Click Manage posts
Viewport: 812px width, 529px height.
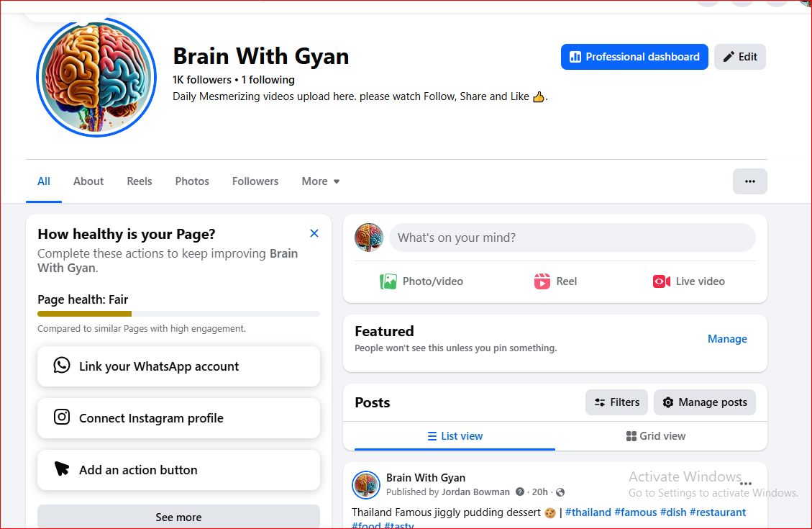(704, 402)
